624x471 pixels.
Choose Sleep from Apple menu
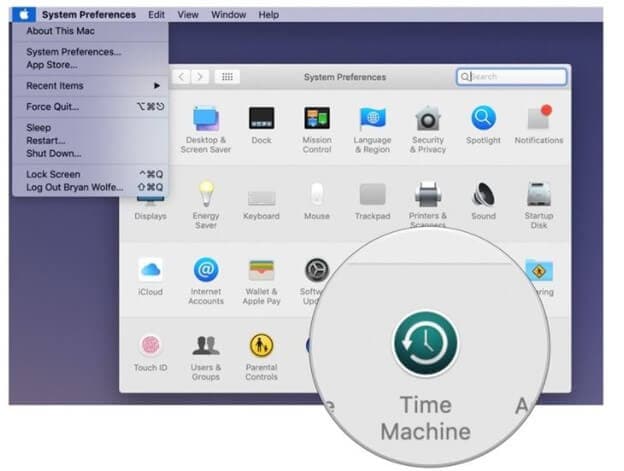tap(91, 128)
